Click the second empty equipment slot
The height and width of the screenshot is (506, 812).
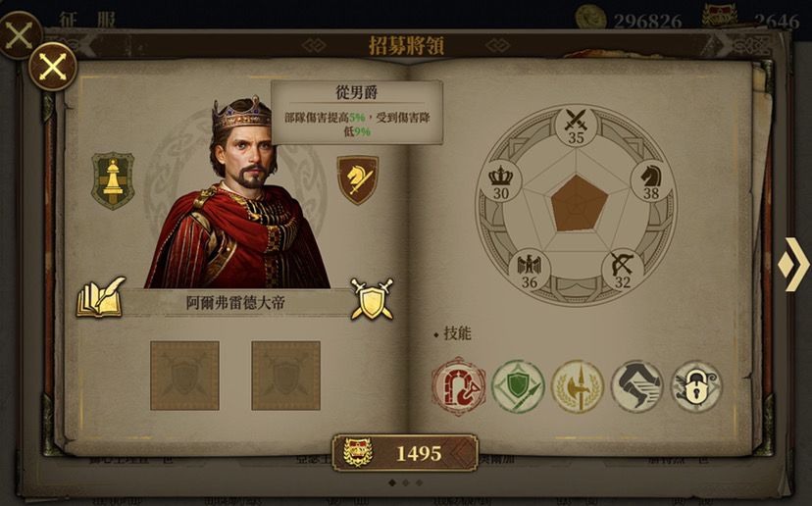(285, 375)
